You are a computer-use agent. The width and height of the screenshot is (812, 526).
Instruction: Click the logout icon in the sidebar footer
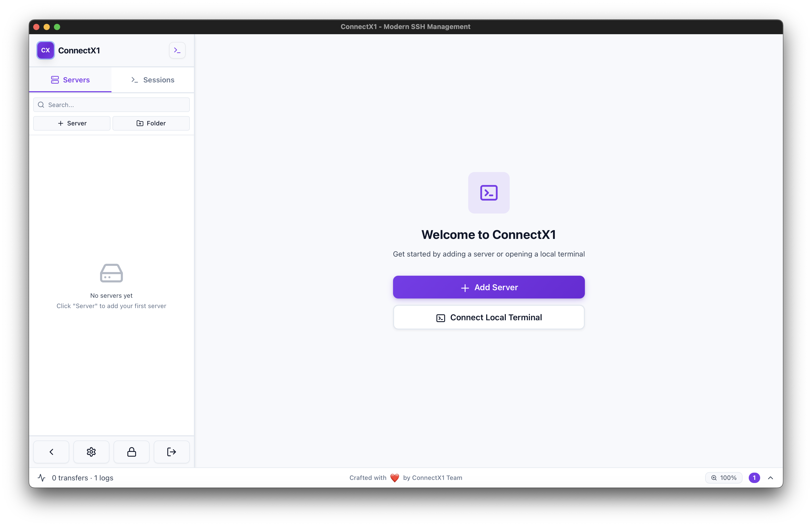coord(171,452)
